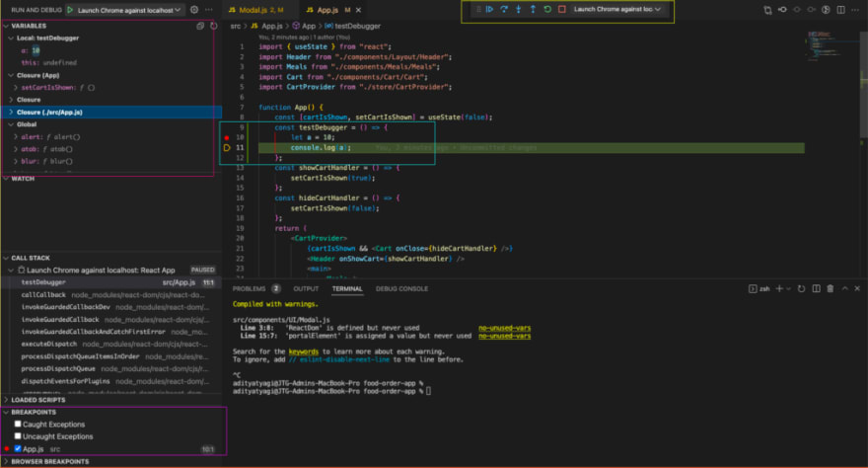Image resolution: width=868 pixels, height=468 pixels.
Task: Collapse the VARIABLES section
Action: click(x=6, y=26)
